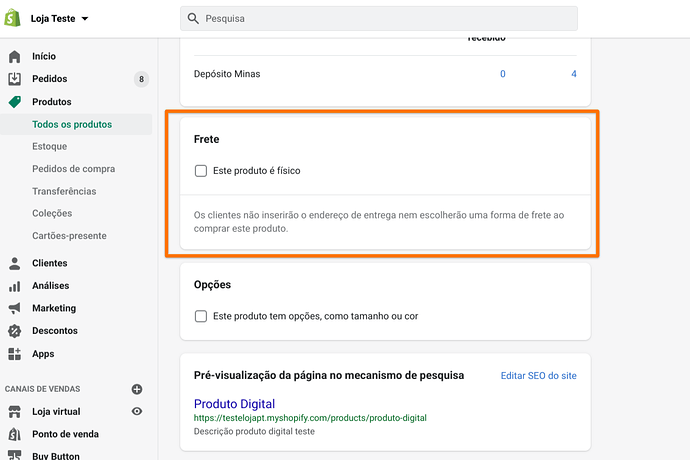Image resolution: width=690 pixels, height=460 pixels.
Task: Enable the 'Este produto é físico' checkbox
Action: pos(201,171)
